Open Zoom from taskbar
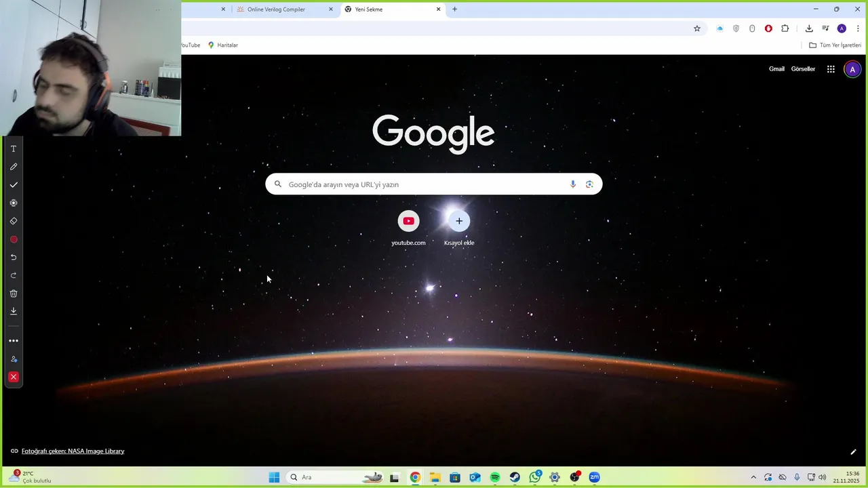Image resolution: width=868 pixels, height=488 pixels. 595,477
